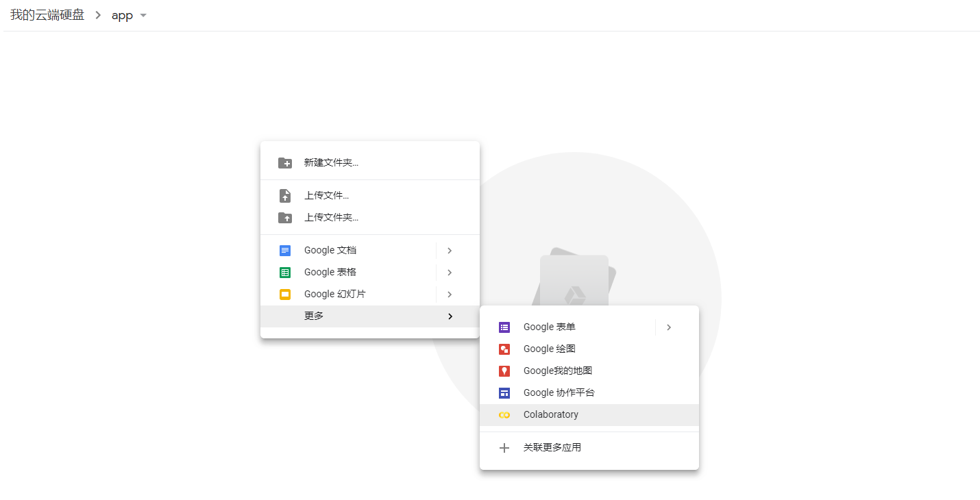Open the app breadcrumb dropdown arrow
This screenshot has width=980, height=500.
coord(143,15)
